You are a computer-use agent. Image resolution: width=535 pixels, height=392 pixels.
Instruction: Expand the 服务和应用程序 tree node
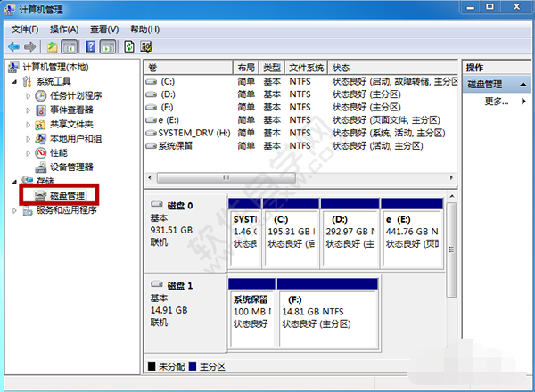(14, 210)
